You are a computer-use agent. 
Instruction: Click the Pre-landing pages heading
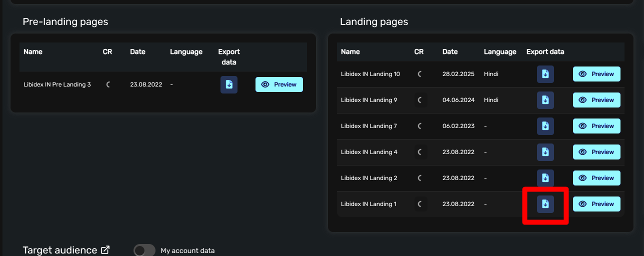(x=65, y=22)
